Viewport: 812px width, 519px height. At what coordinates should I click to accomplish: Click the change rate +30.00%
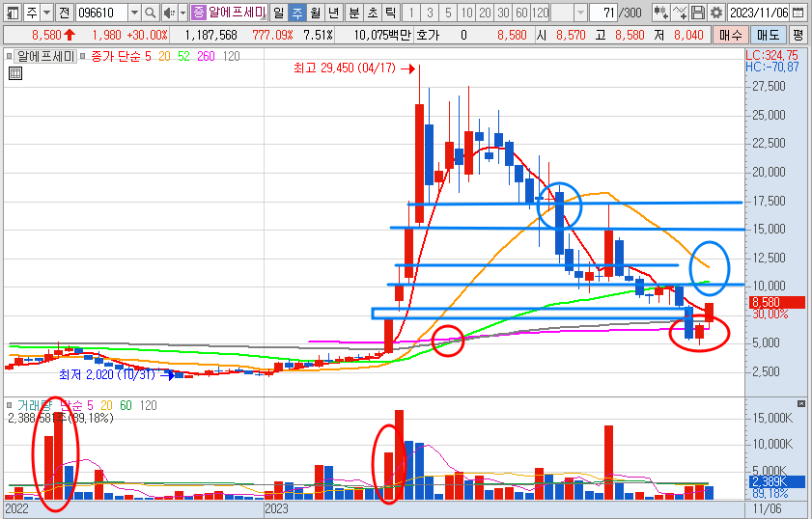[147, 35]
